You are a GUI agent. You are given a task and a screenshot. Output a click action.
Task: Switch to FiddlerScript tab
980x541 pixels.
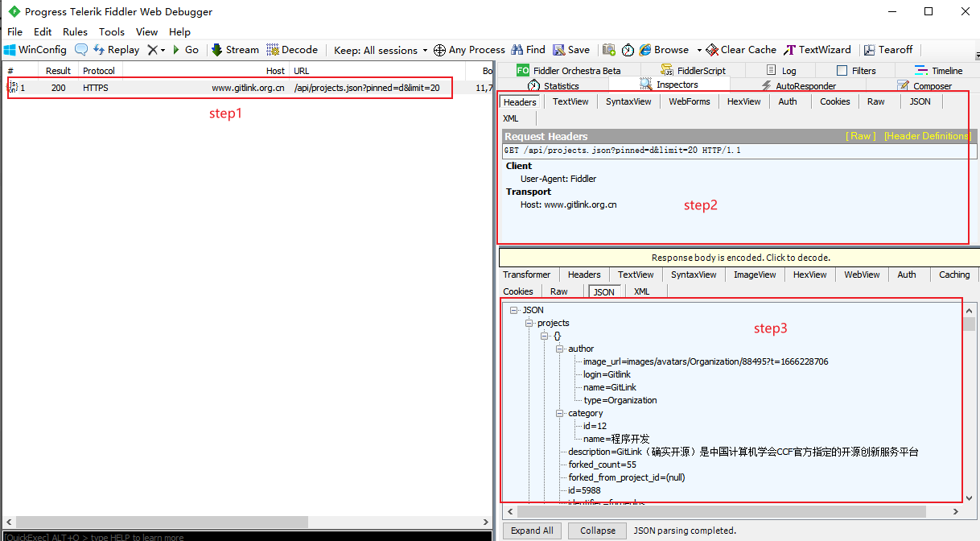pyautogui.click(x=694, y=71)
